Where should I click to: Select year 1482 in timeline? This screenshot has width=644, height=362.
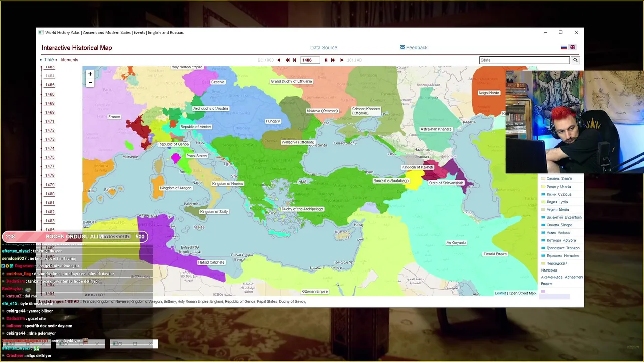[50, 212]
